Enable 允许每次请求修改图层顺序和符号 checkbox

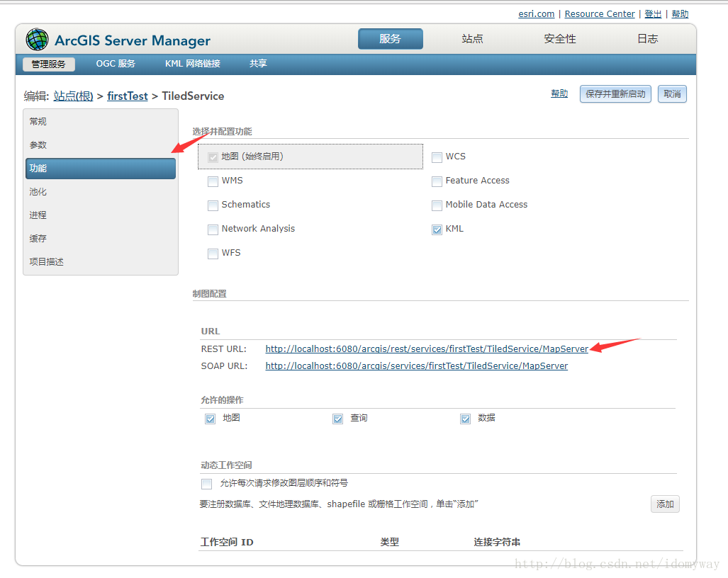[x=206, y=484]
